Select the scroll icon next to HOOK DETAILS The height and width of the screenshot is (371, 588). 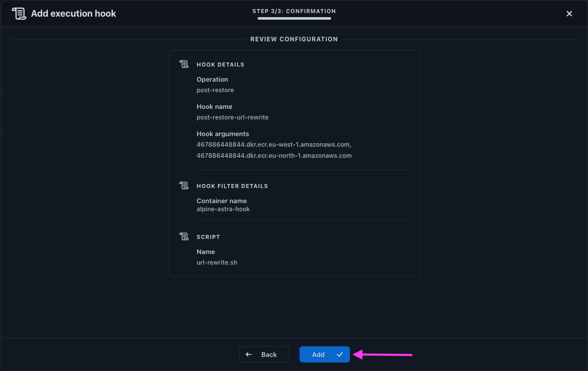click(184, 64)
